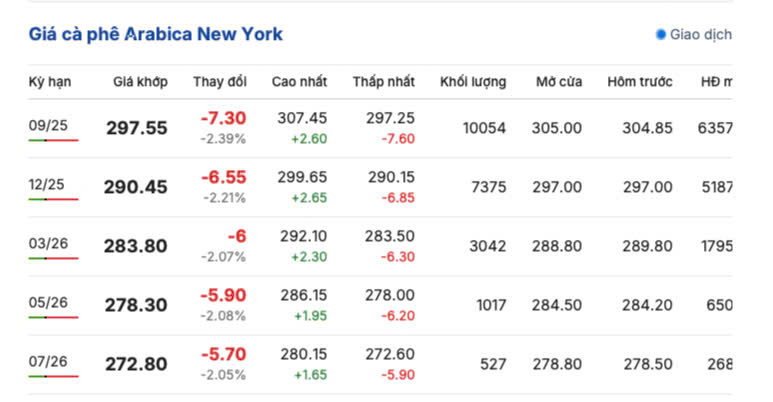Click the Hôm trước column header
Image resolution: width=773 pixels, height=402 pixels.
click(x=640, y=82)
